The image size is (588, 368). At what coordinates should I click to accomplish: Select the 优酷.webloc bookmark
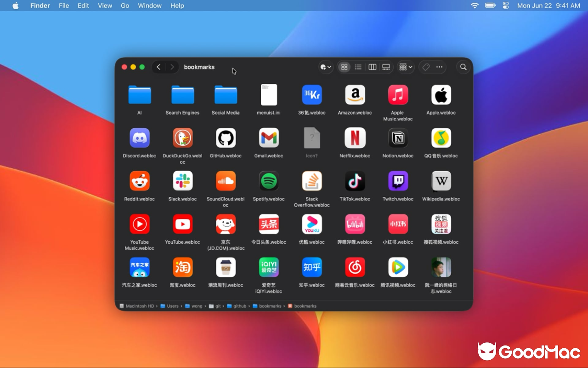click(312, 224)
